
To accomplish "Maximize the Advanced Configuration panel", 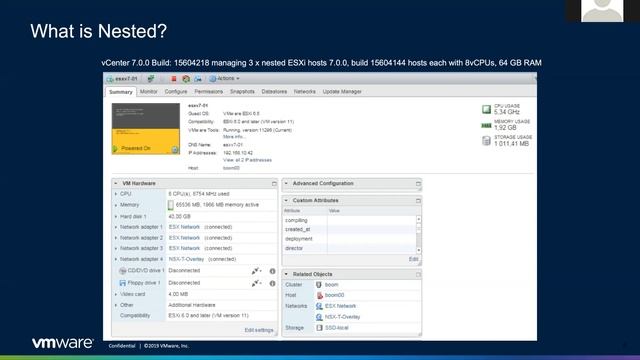I will point(418,184).
